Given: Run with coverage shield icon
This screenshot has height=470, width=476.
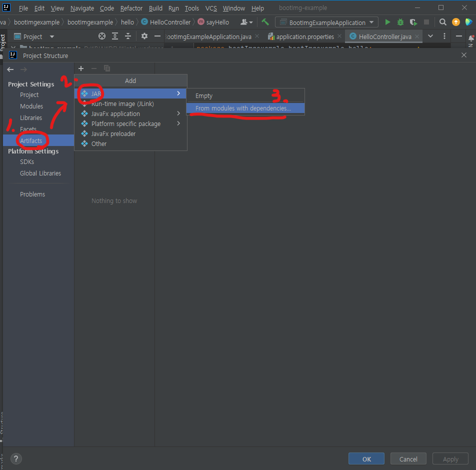Looking at the screenshot, I should (413, 22).
